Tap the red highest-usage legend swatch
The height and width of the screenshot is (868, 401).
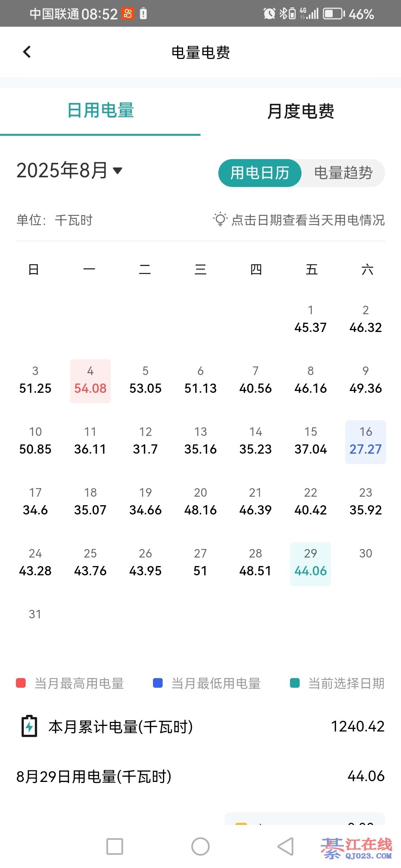click(21, 683)
